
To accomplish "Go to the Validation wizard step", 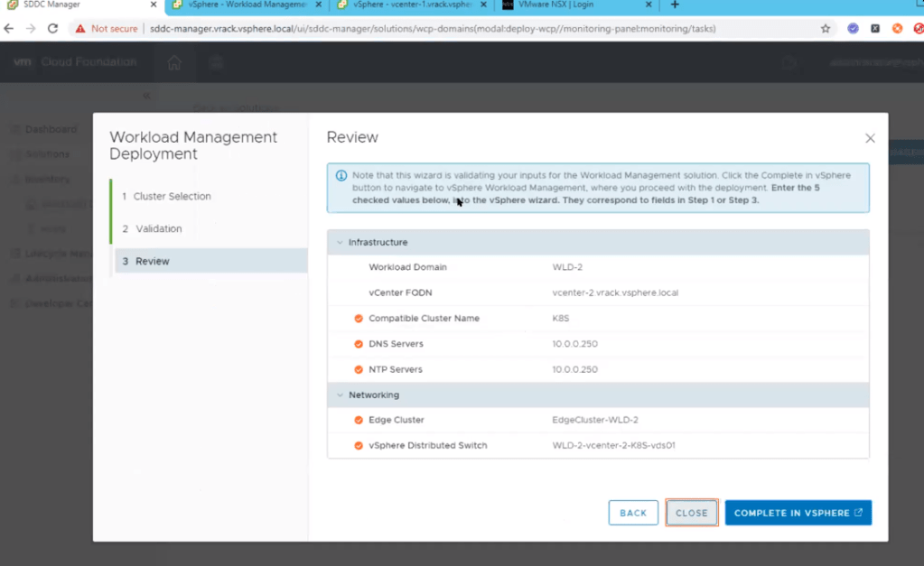I will click(x=158, y=228).
